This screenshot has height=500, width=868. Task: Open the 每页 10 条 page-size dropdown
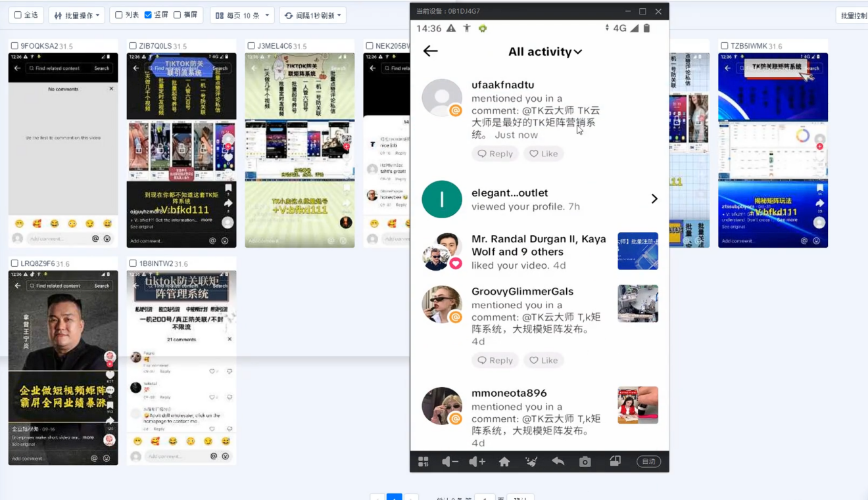click(x=241, y=14)
